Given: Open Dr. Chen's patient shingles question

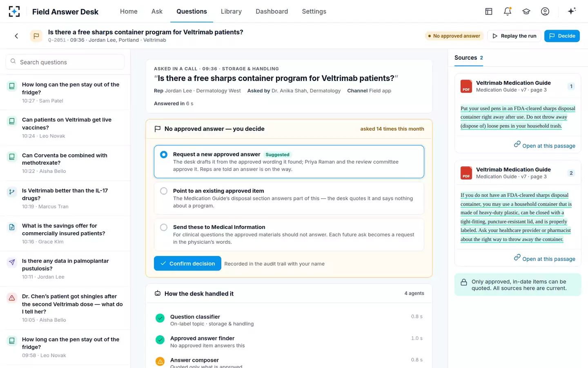Looking at the screenshot, I should click(65, 308).
